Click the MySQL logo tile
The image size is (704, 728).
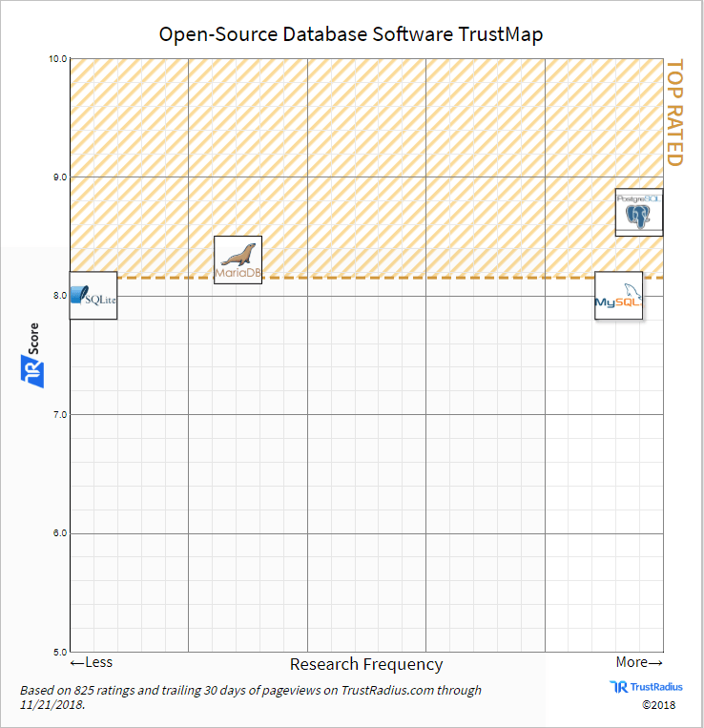pyautogui.click(x=618, y=295)
